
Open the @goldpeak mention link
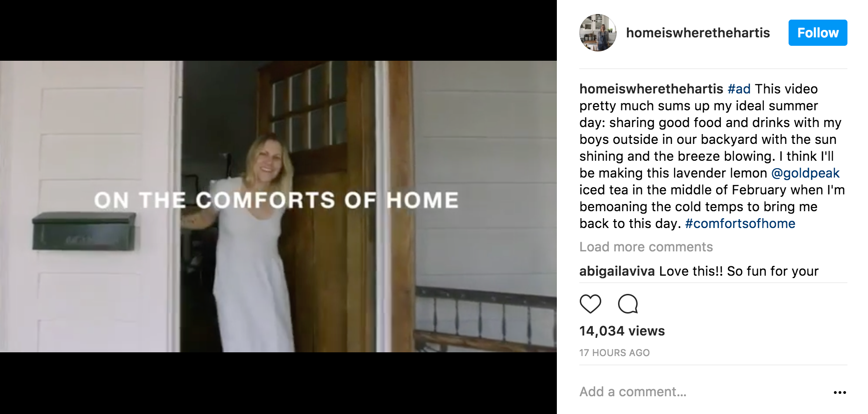point(805,173)
